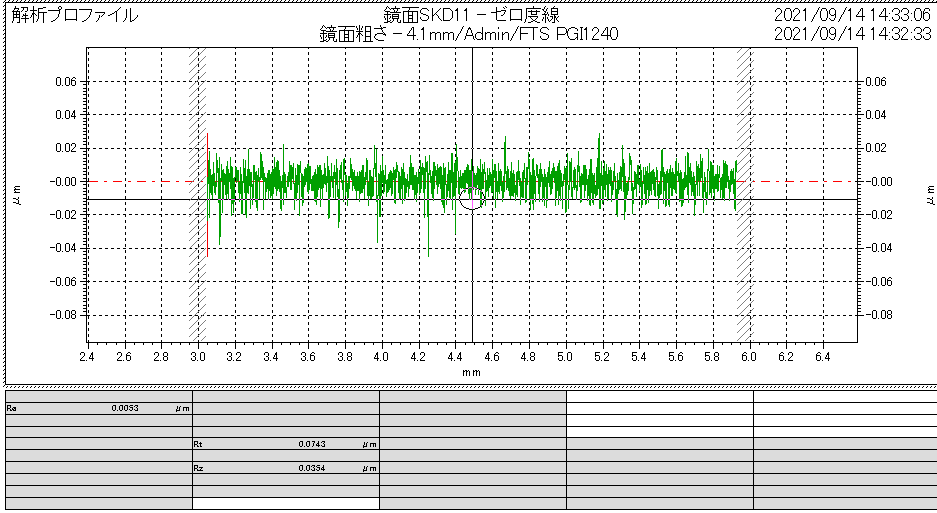Click the Rt parameter label
This screenshot has height=513, width=937.
pyautogui.click(x=198, y=443)
